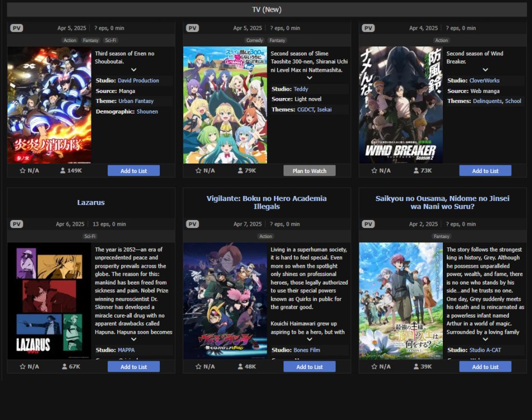Open the Lazarus title link
532x420 pixels.
click(91, 202)
